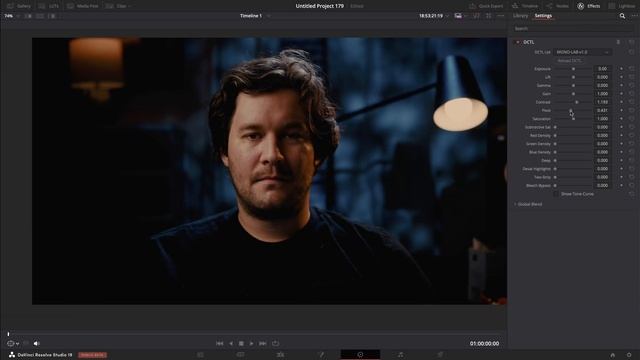
Task: Toggle the Clips panel button
Action: click(118, 6)
